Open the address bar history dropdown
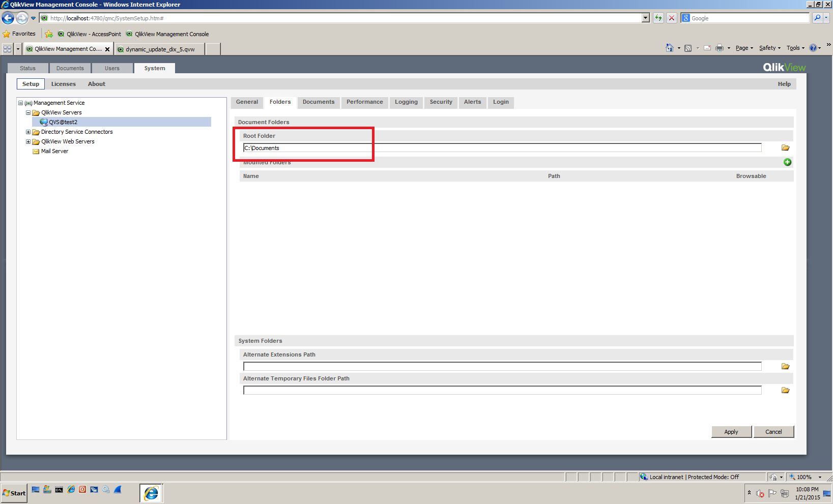The image size is (833, 504). coord(646,18)
